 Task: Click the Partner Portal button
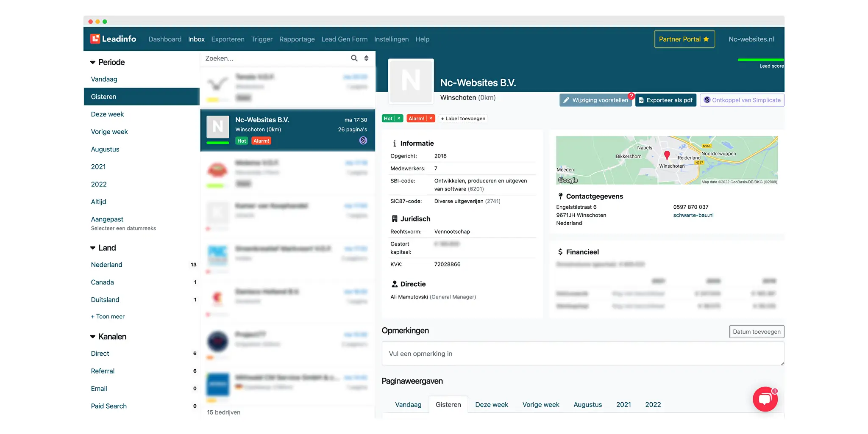684,39
